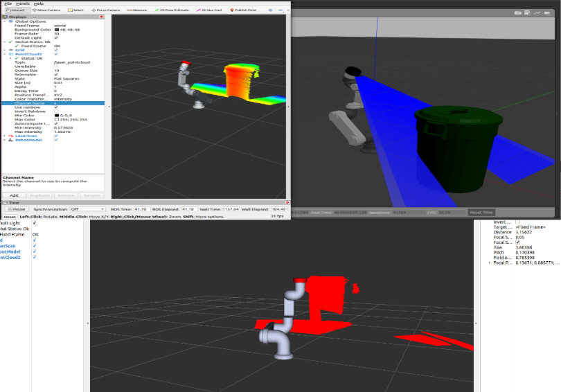Toggle the Selectable checkbox
This screenshot has height=392, width=561.
56,74
